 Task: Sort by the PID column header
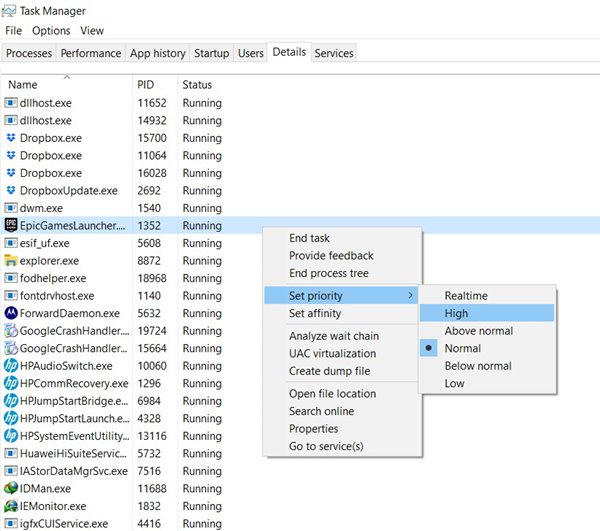(x=155, y=85)
